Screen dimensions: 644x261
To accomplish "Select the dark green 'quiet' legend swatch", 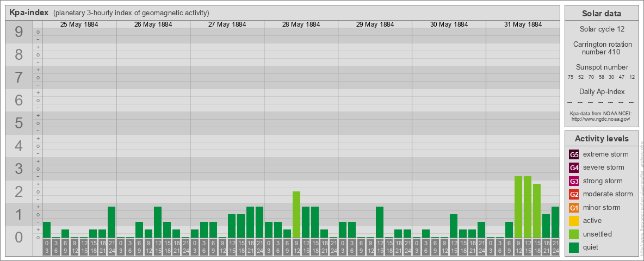I will 574,247.
